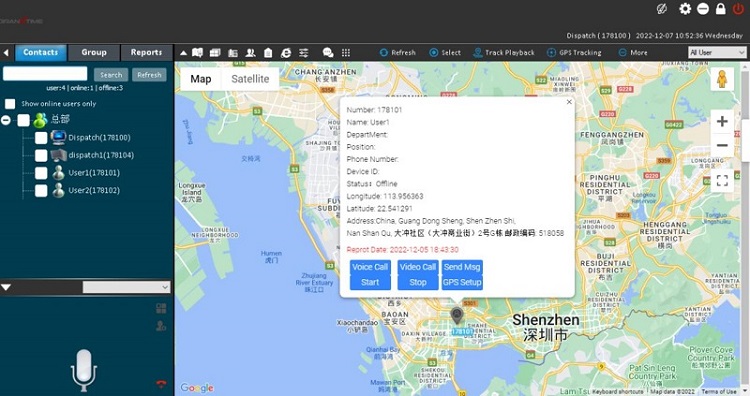Image resolution: width=750 pixels, height=396 pixels.
Task: Open Street View pegman icon
Action: tap(722, 79)
